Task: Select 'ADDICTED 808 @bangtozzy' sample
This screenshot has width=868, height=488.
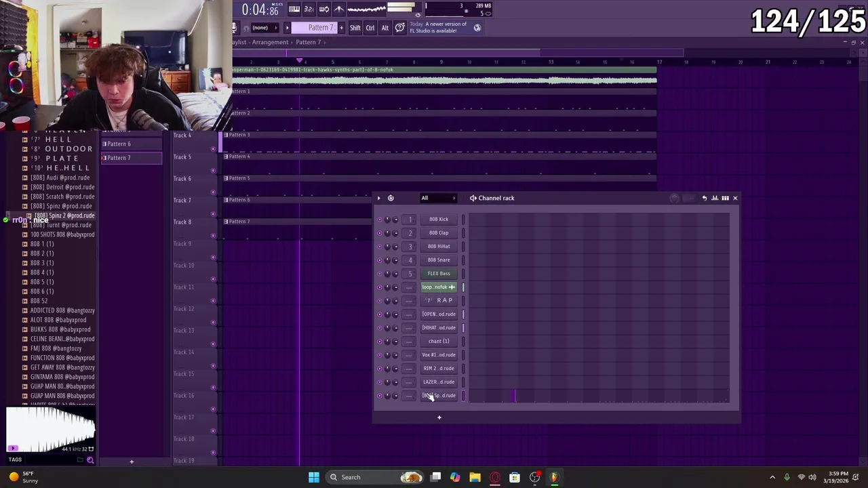Action: (x=62, y=310)
